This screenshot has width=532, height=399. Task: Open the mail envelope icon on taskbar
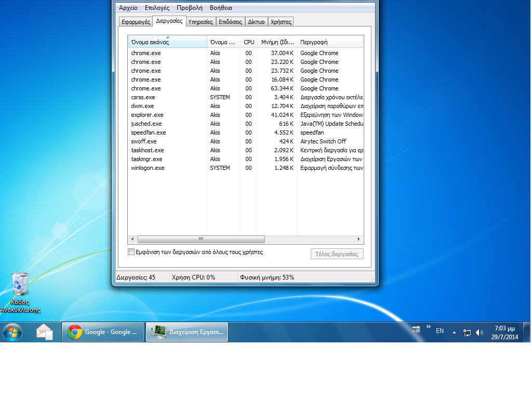pyautogui.click(x=45, y=332)
